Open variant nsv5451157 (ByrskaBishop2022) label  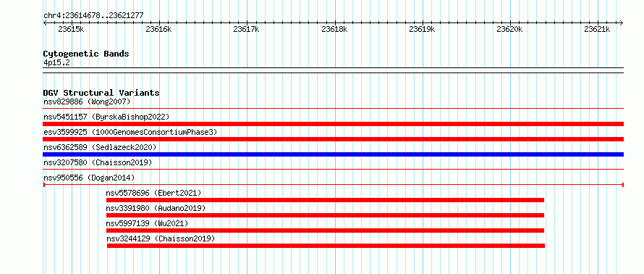(x=106, y=117)
